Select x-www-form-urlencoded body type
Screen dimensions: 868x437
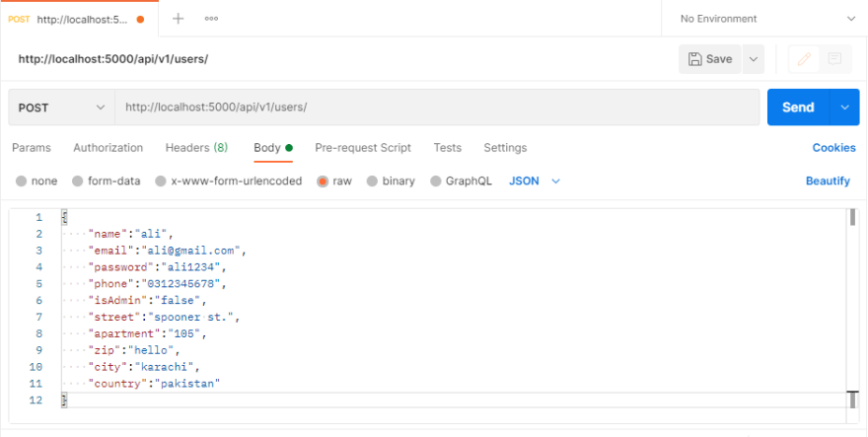click(x=229, y=182)
